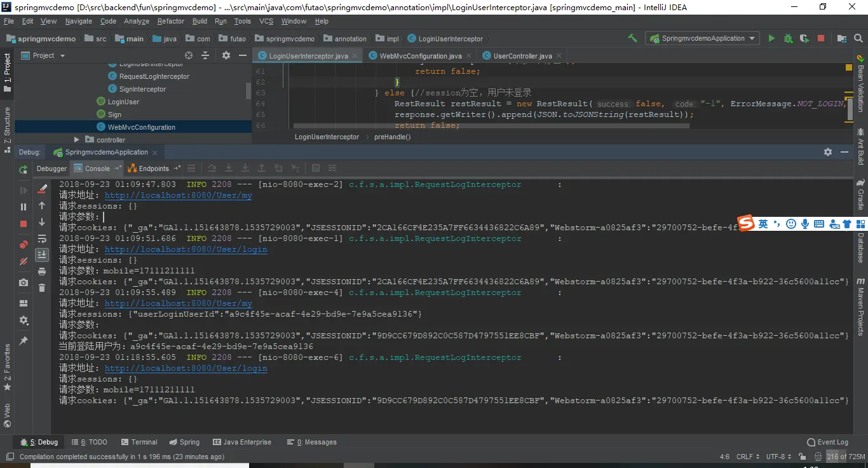The height and width of the screenshot is (468, 868).
Task: Open View Breakpoints red circles icon
Action: coord(24,244)
